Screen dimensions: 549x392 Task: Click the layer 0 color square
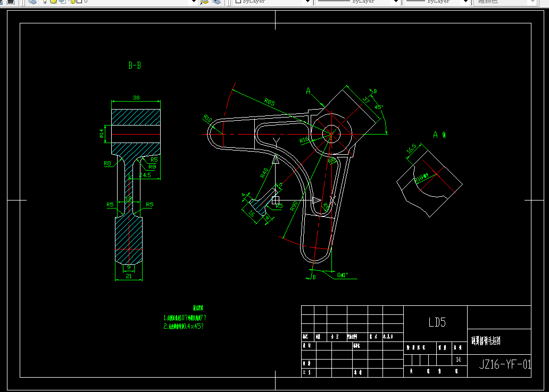pos(79,2)
